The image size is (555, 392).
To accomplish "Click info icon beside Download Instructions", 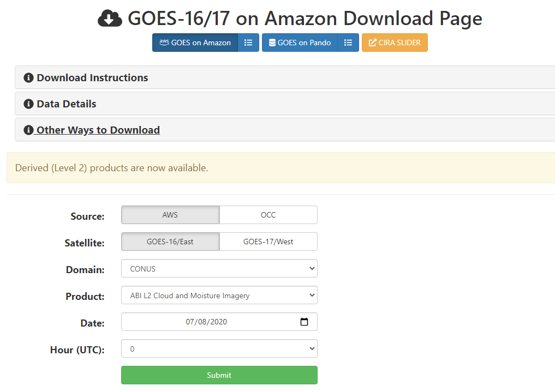I will [28, 77].
